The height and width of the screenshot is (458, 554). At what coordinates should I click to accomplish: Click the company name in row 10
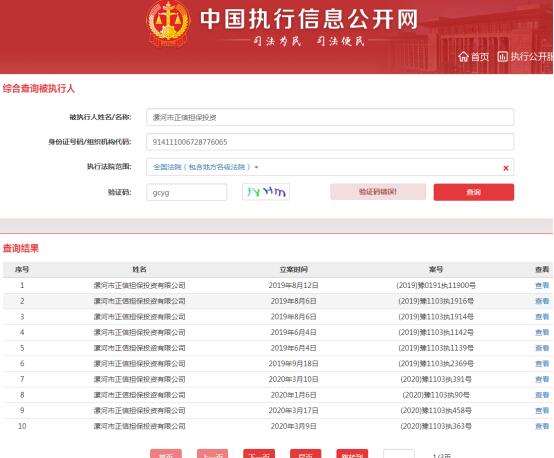click(140, 427)
